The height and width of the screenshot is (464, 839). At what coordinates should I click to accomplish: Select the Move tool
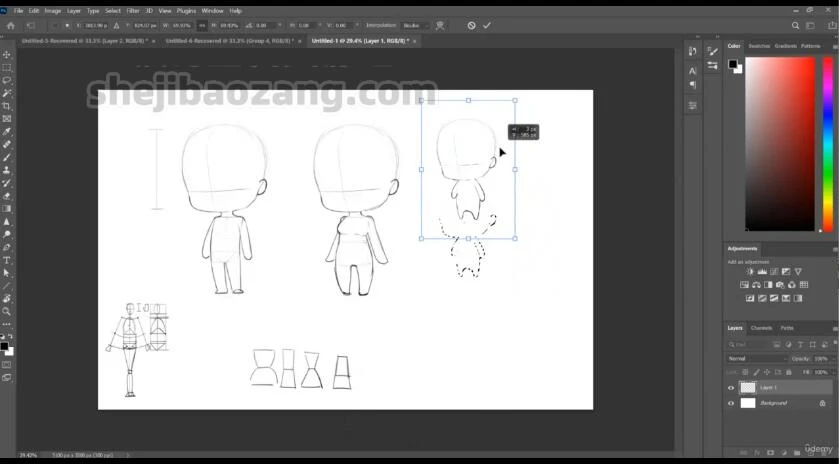pyautogui.click(x=7, y=55)
